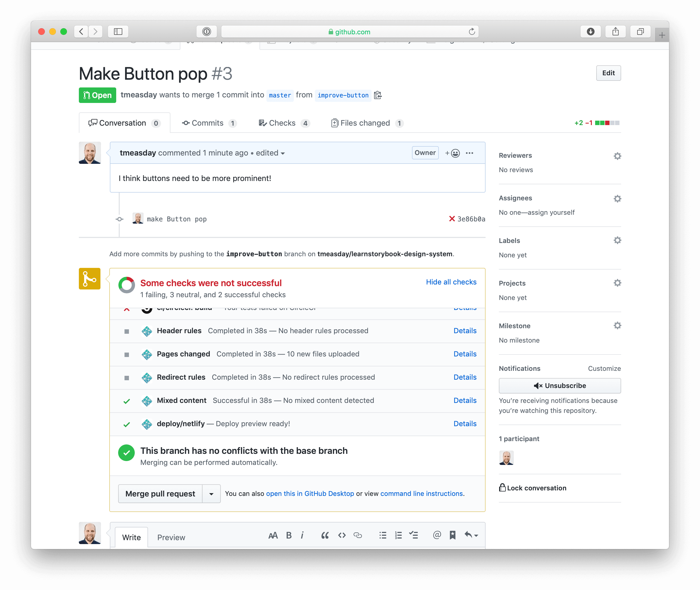Reload the page with the refresh icon
The height and width of the screenshot is (590, 700).
point(471,32)
